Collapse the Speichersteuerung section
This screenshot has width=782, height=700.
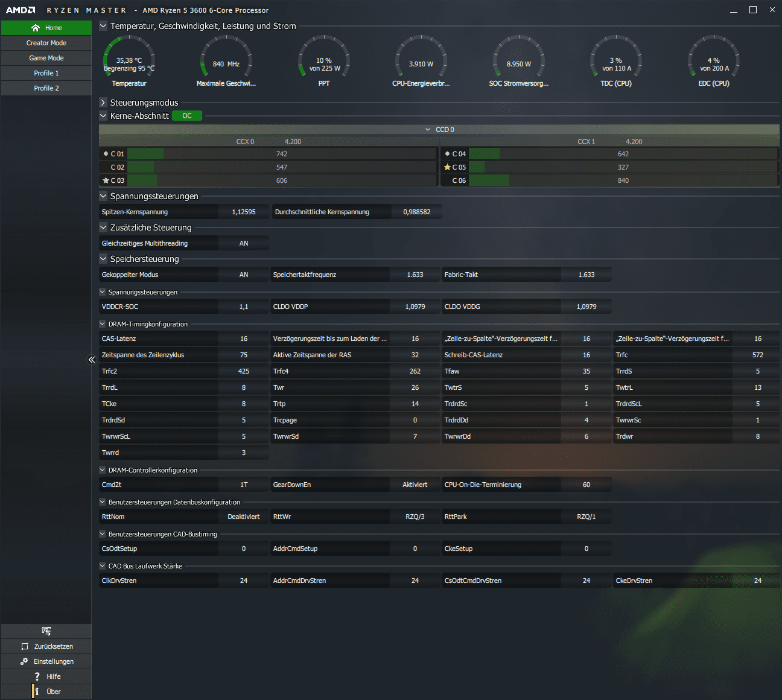click(103, 259)
